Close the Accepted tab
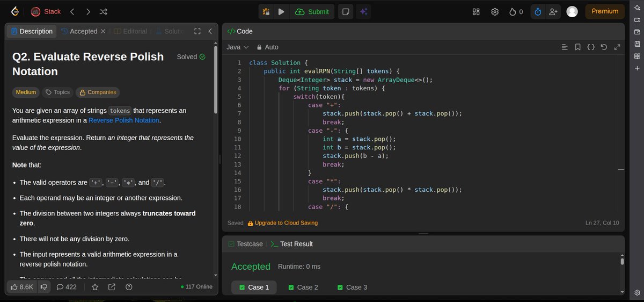This screenshot has width=644, height=302. coord(103,31)
